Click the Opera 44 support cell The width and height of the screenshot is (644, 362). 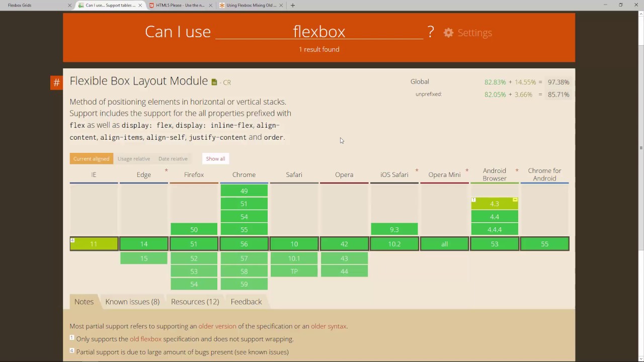pos(344,271)
